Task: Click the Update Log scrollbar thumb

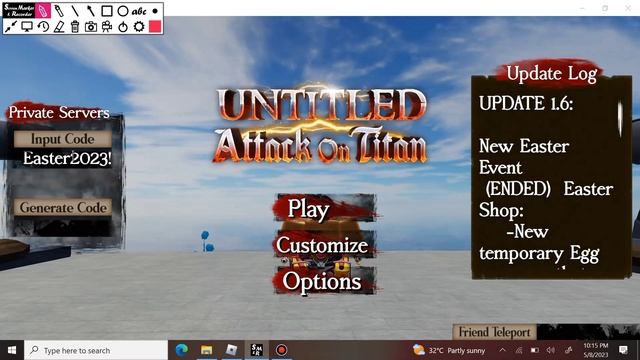Action: pos(620,119)
